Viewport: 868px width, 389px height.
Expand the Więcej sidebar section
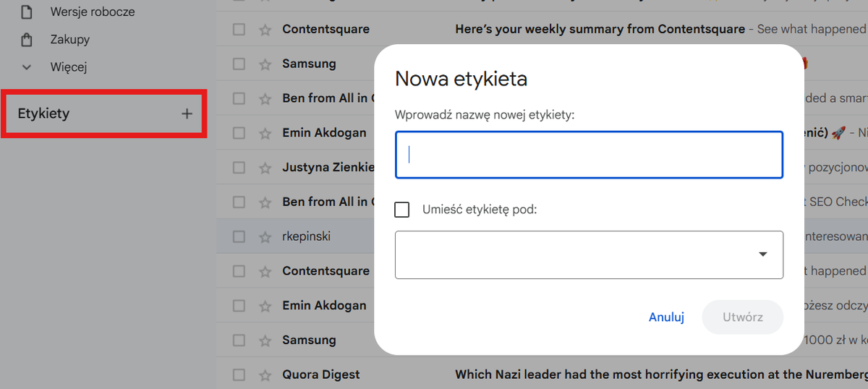point(68,67)
